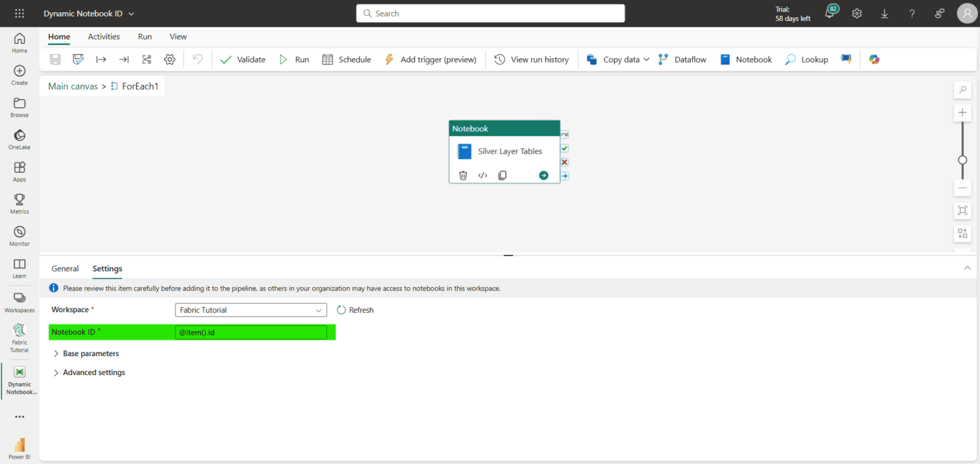The image size is (980, 464).
Task: Open the General tab in properties
Action: click(x=65, y=269)
